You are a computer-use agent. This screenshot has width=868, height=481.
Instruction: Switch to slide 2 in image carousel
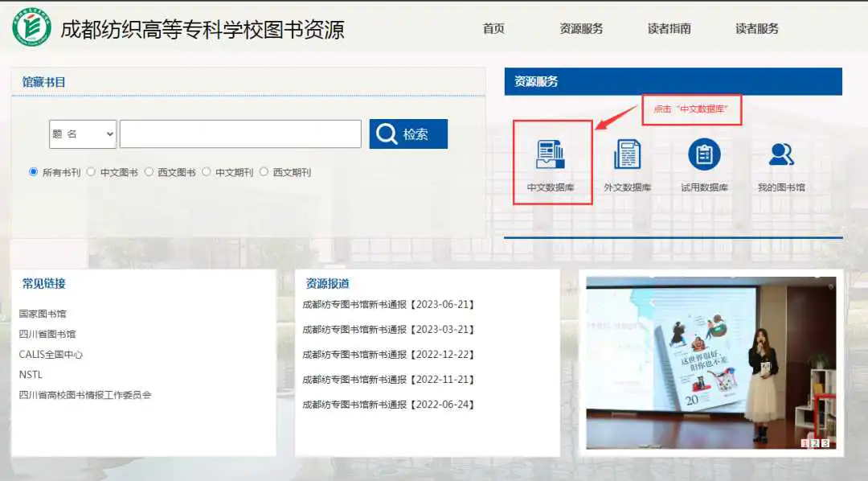(x=814, y=443)
